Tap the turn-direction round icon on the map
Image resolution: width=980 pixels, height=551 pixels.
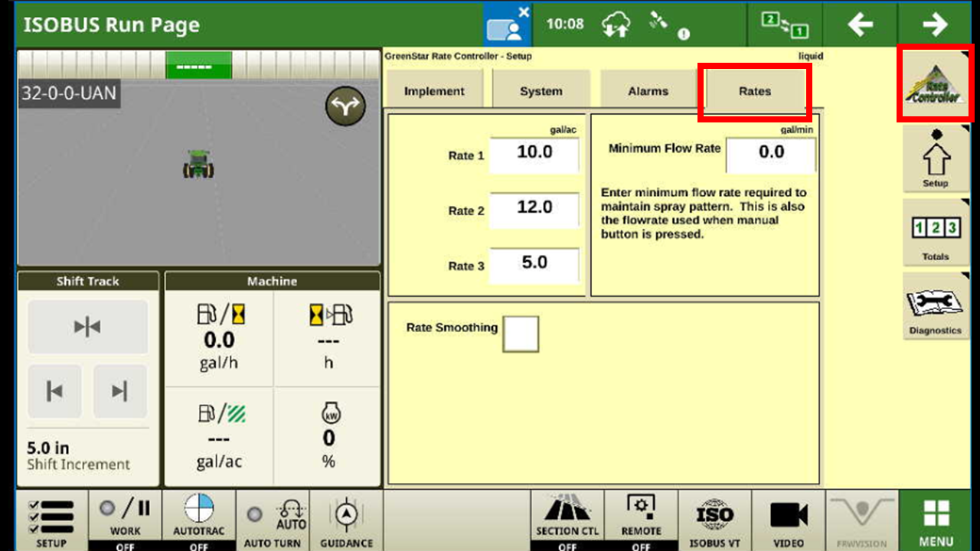[x=346, y=106]
